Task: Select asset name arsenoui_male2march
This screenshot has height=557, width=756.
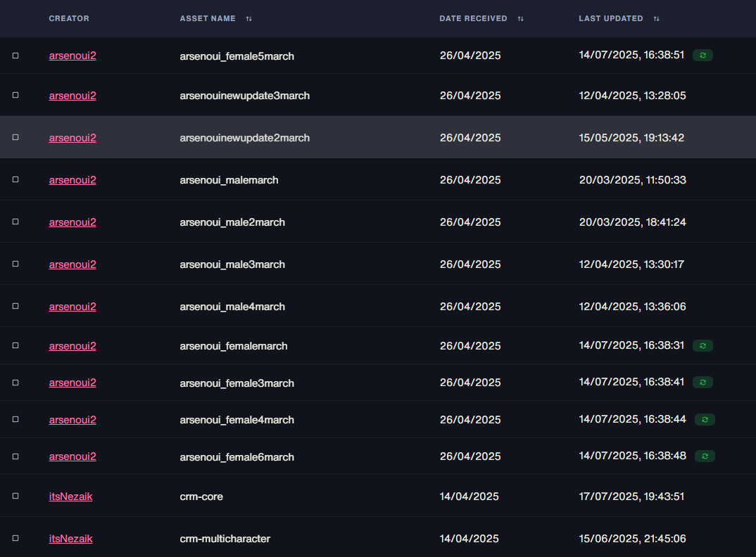Action: pos(232,222)
